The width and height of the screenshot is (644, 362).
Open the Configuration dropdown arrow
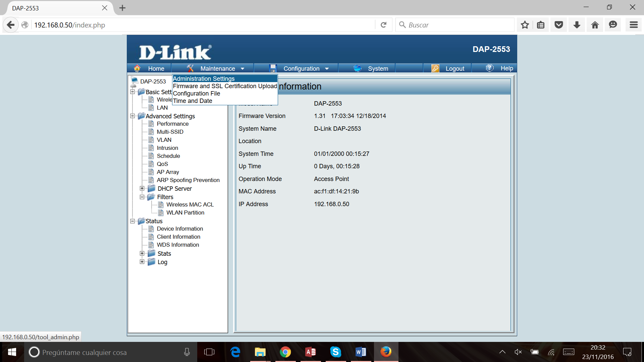click(x=327, y=69)
